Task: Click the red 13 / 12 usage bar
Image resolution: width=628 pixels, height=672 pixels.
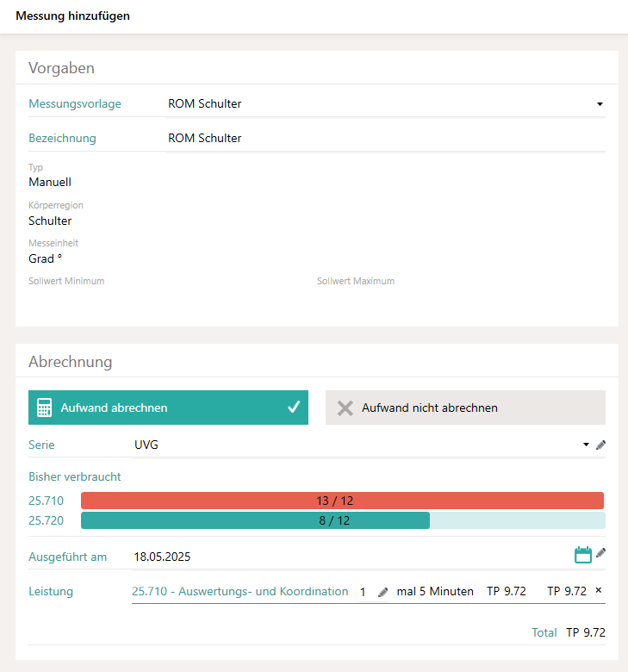Action: (x=342, y=500)
